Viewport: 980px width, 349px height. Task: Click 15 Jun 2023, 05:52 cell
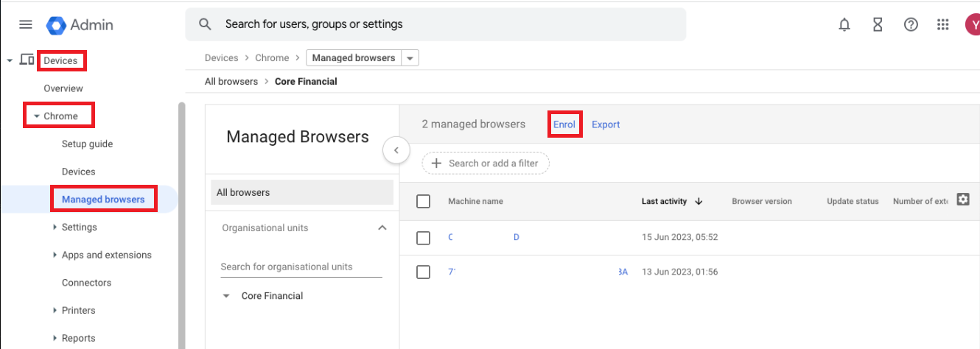(679, 238)
